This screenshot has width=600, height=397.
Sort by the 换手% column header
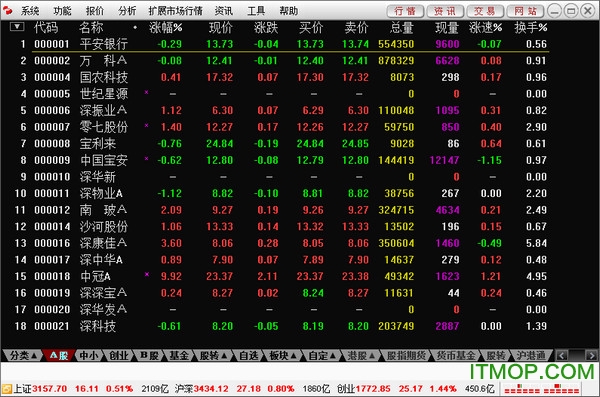[531, 28]
